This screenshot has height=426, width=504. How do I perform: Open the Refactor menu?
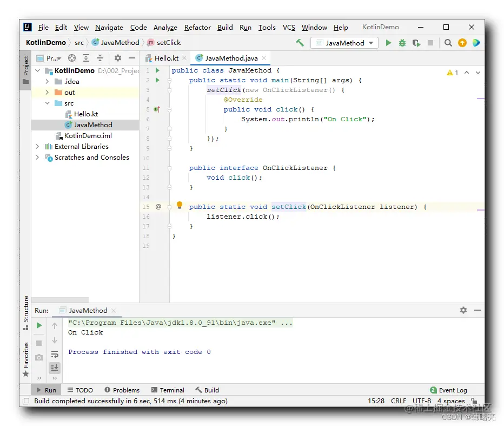pos(197,28)
